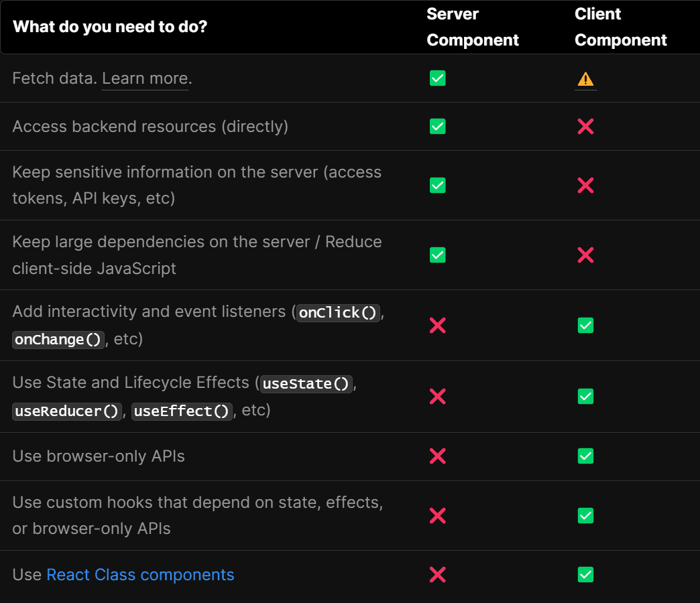Click the useEffect() code tag
This screenshot has width=700, height=603.
pos(182,411)
